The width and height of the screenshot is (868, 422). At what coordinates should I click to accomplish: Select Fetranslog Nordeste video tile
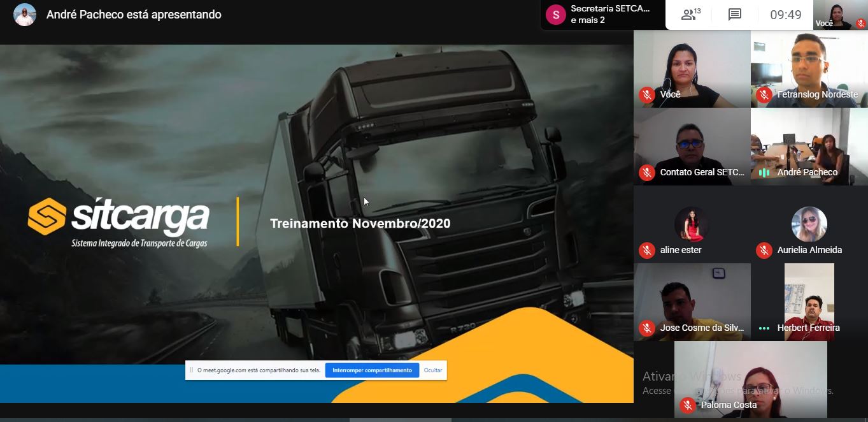pos(809,69)
